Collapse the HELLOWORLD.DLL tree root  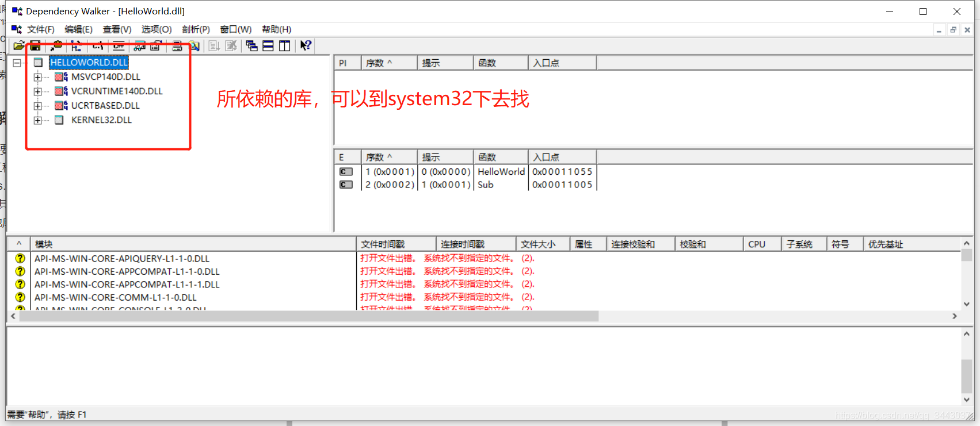[17, 63]
